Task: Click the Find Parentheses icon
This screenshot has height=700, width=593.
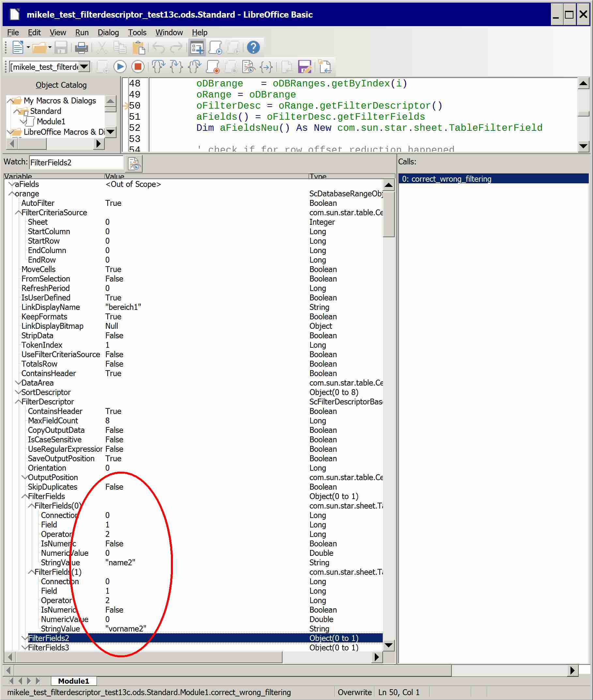Action: tap(266, 67)
